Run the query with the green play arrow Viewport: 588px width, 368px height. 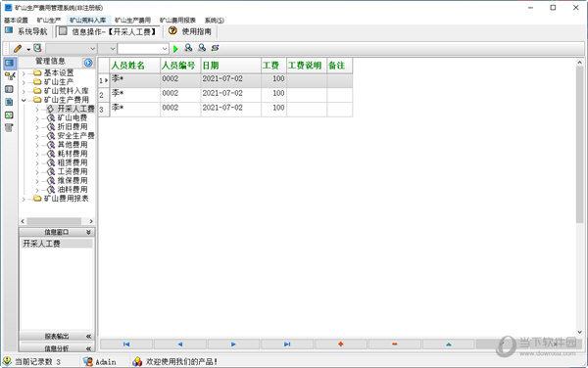[175, 49]
